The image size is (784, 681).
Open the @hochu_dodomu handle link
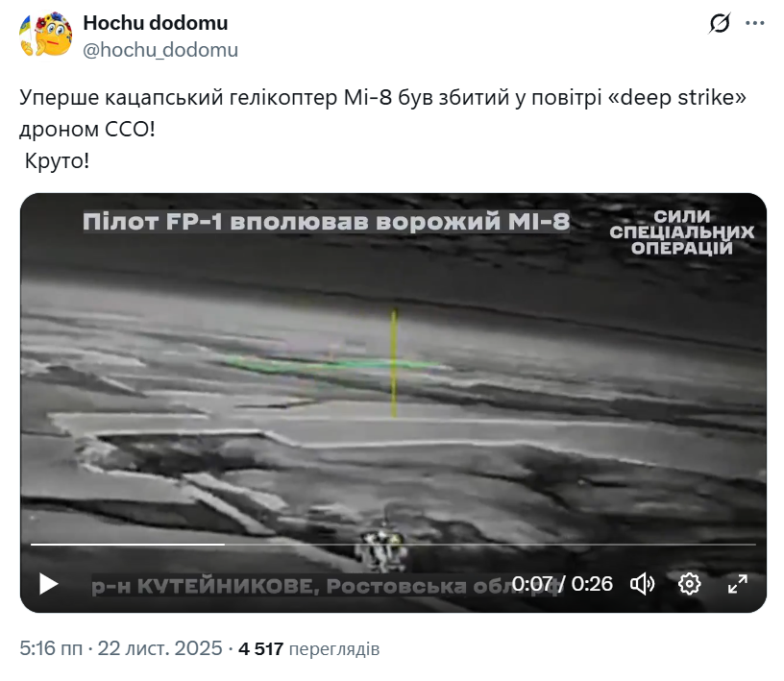point(160,50)
